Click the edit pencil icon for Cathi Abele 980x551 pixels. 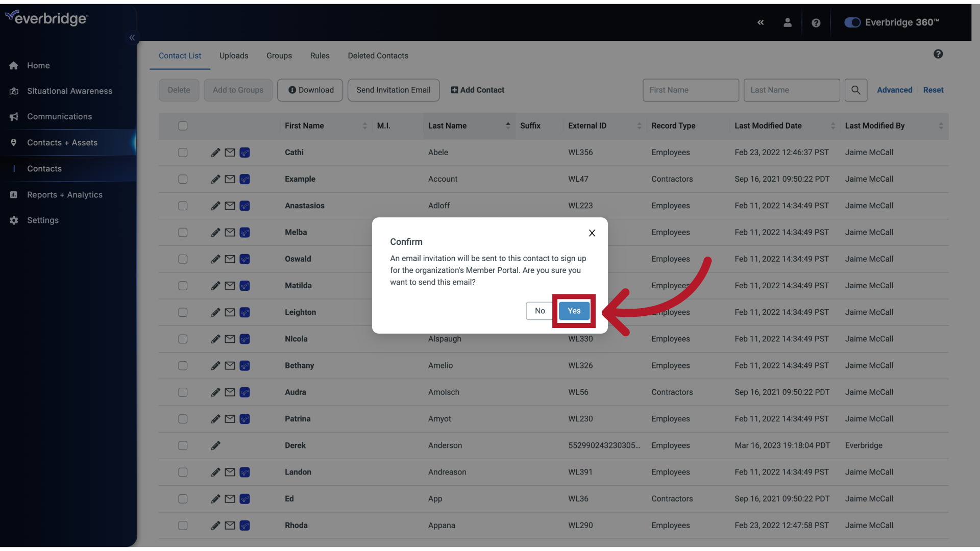click(215, 152)
